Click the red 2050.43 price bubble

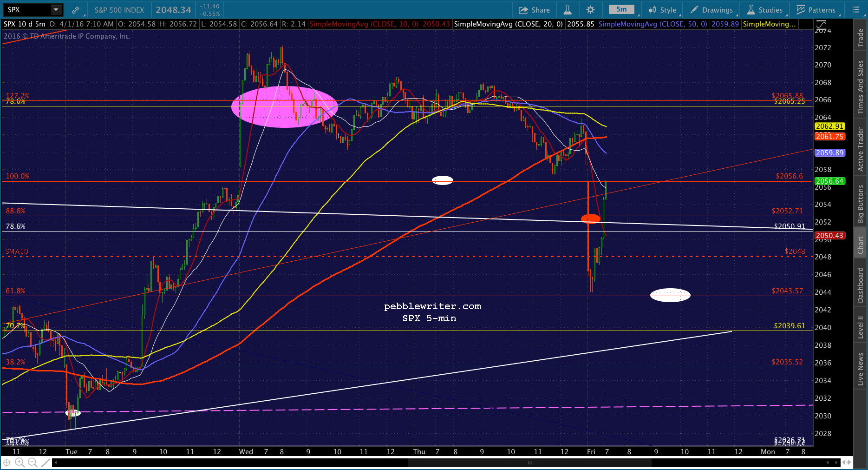click(830, 236)
